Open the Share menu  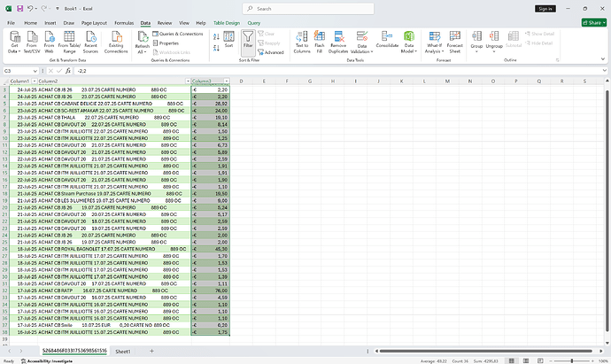point(594,23)
